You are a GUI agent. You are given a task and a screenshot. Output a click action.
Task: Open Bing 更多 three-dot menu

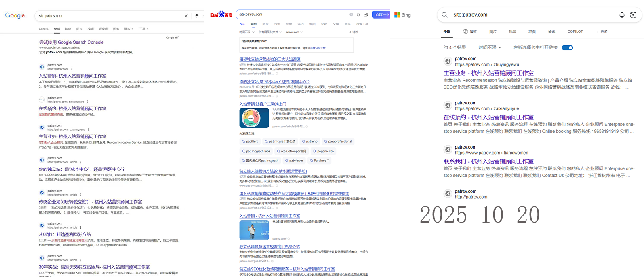pos(602,32)
